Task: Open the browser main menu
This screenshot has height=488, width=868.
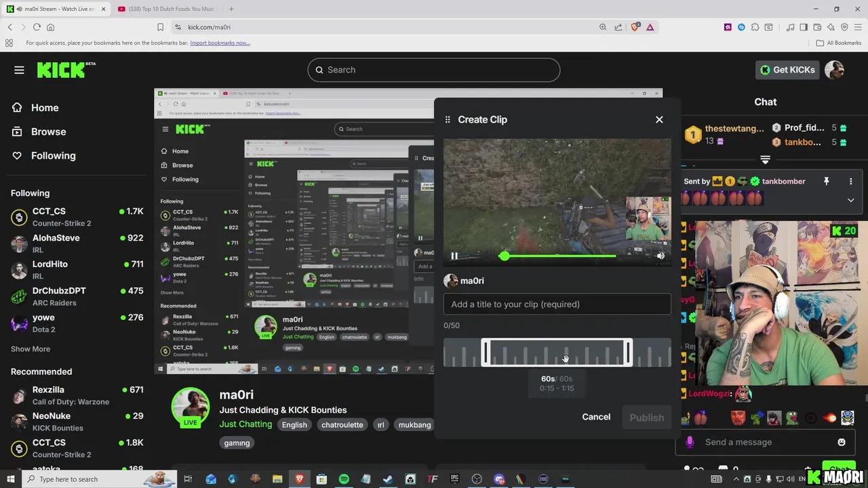Action: (858, 27)
